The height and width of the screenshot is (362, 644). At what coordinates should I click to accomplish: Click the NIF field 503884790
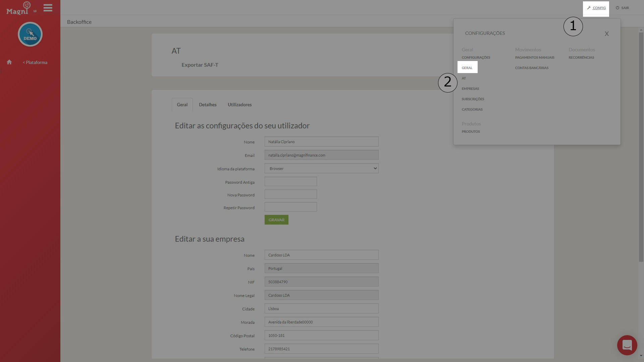coord(321,282)
